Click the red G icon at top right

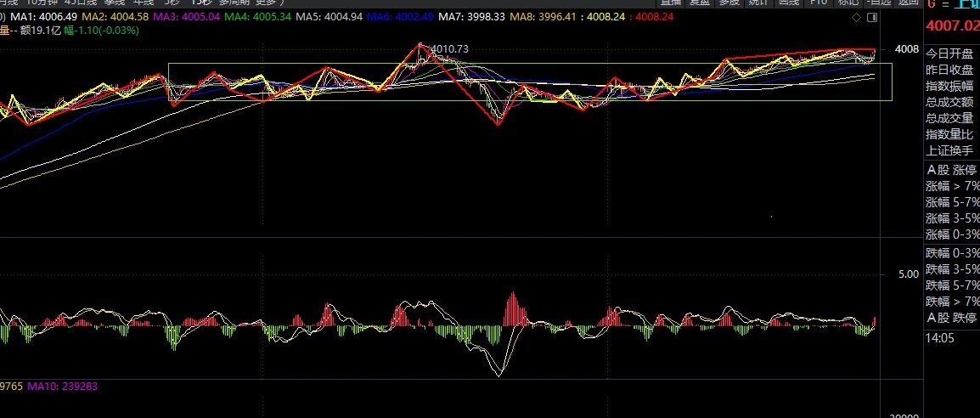(932, 3)
